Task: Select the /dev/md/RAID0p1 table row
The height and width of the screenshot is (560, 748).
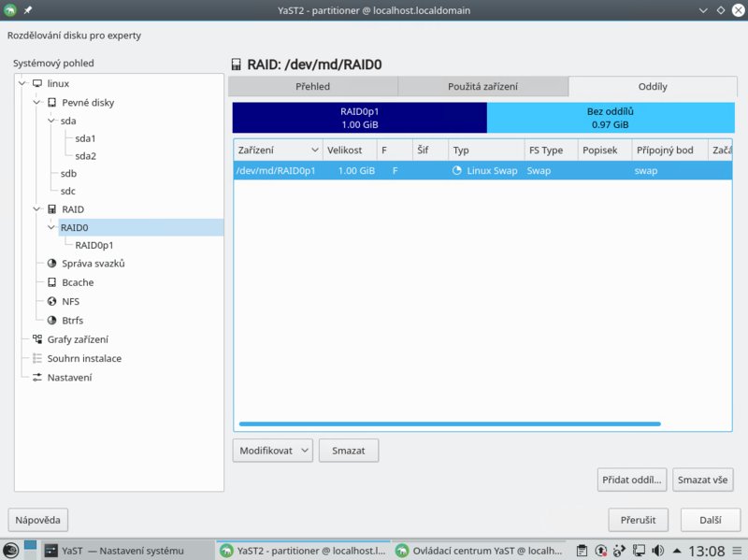Action: tap(482, 171)
